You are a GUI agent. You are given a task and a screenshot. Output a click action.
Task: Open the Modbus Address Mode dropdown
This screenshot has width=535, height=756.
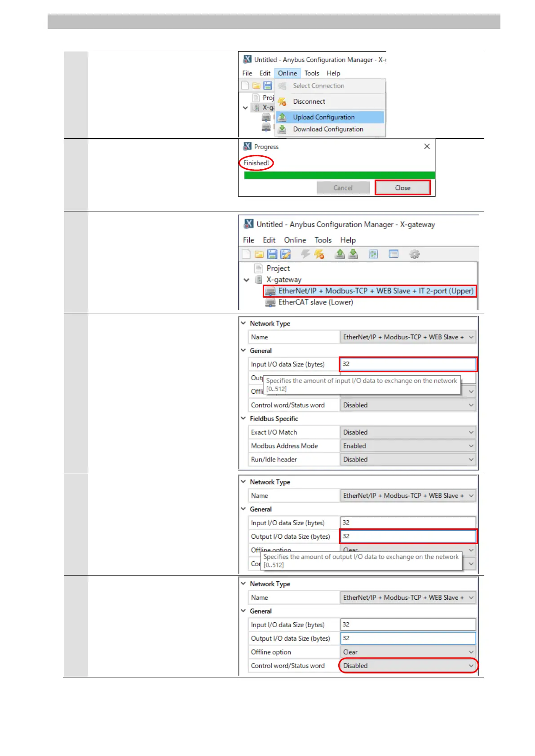point(408,446)
